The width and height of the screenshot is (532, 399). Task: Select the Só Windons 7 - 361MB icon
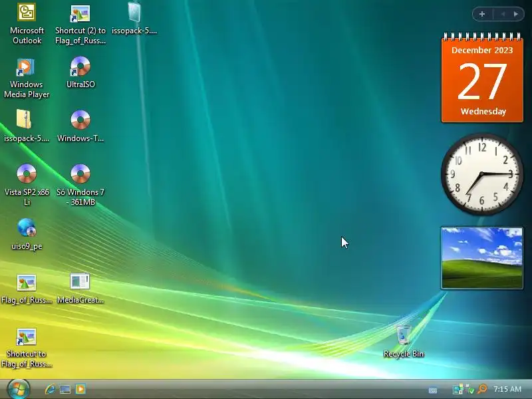[x=80, y=185]
